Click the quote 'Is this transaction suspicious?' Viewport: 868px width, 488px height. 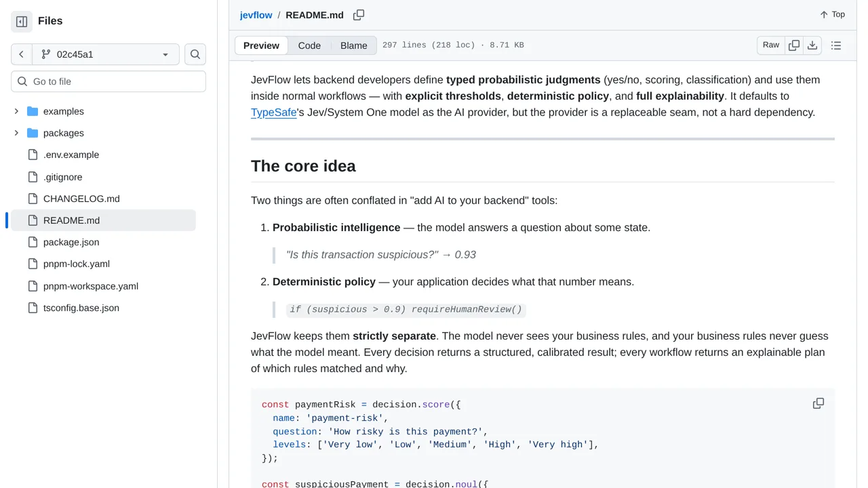(362, 255)
